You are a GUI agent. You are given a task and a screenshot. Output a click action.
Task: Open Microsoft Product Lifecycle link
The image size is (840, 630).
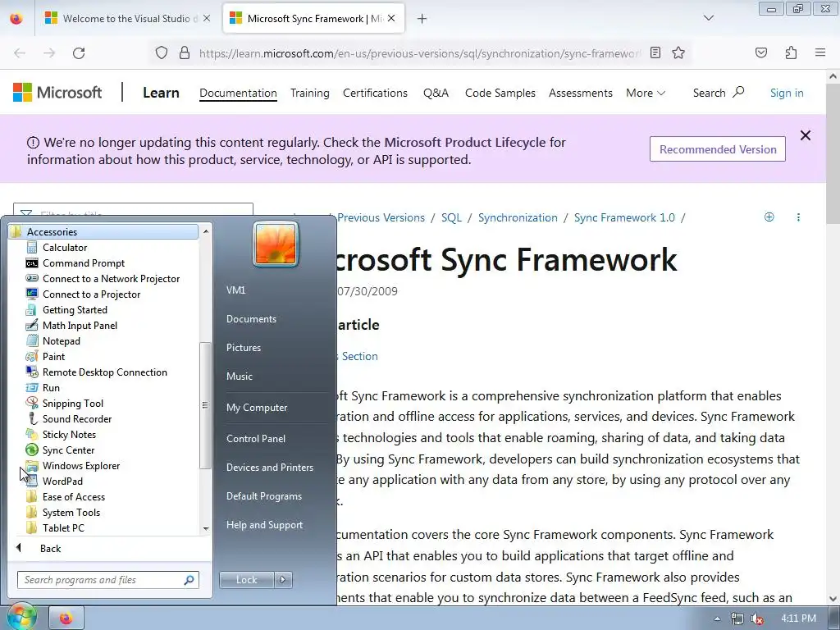click(x=464, y=143)
